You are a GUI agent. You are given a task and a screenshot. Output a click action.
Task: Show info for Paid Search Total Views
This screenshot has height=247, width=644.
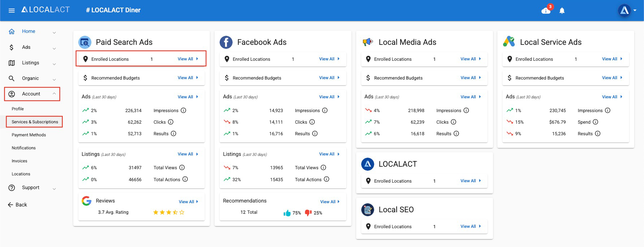[182, 167]
